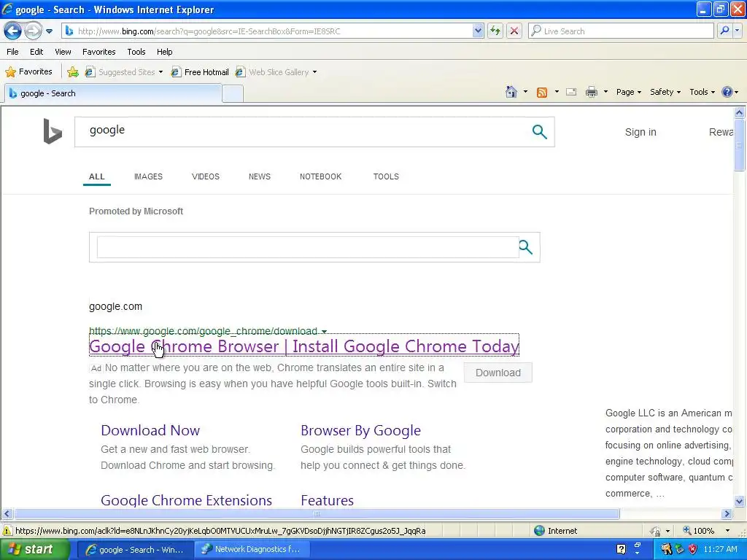Viewport: 747px width, 560px height.
Task: Click the promoted empty search field
Action: pos(308,247)
